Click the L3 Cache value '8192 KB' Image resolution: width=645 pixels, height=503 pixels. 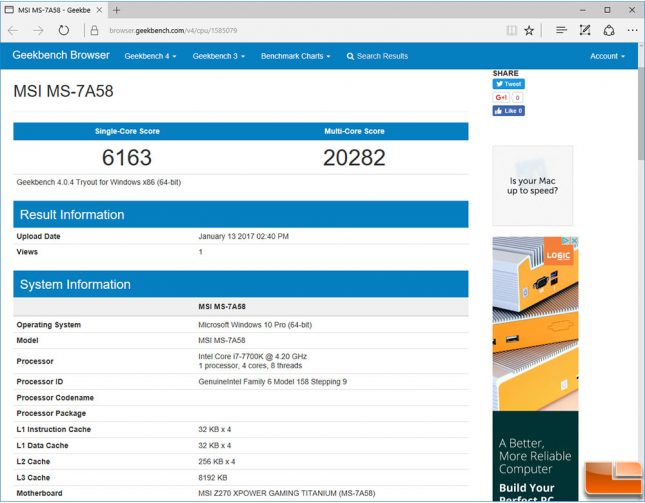click(213, 478)
